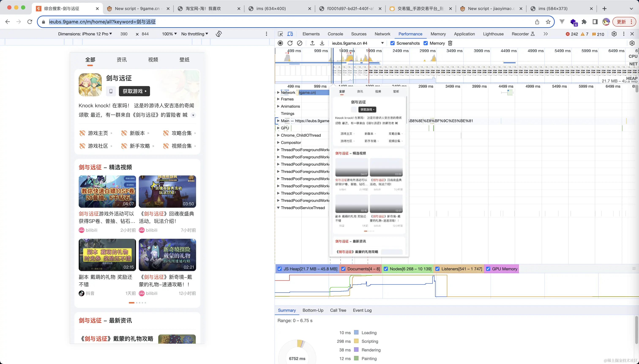Click the inspect element selector icon
Image resolution: width=639 pixels, height=364 pixels.
coord(280,34)
